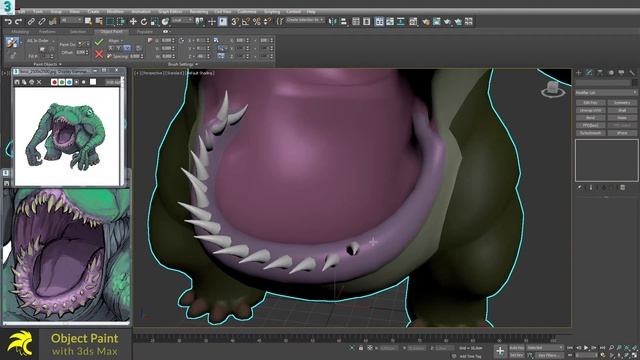640x360 pixels.
Task: Toggle Spinner Snap in main toolbar
Action: (x=267, y=21)
